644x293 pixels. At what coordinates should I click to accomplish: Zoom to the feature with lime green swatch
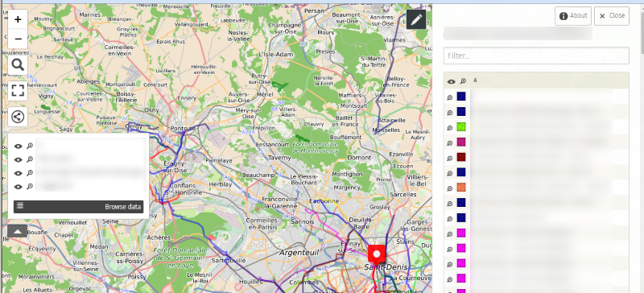450,128
